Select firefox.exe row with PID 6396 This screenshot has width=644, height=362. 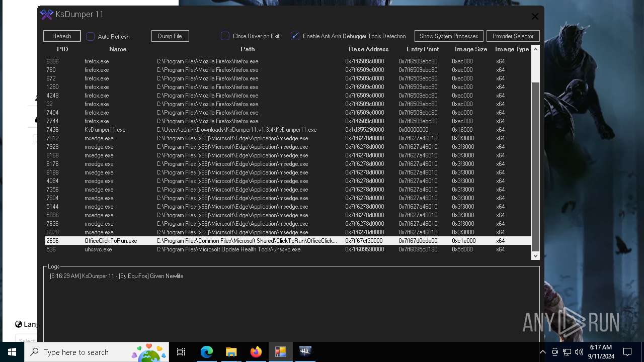pyautogui.click(x=288, y=61)
